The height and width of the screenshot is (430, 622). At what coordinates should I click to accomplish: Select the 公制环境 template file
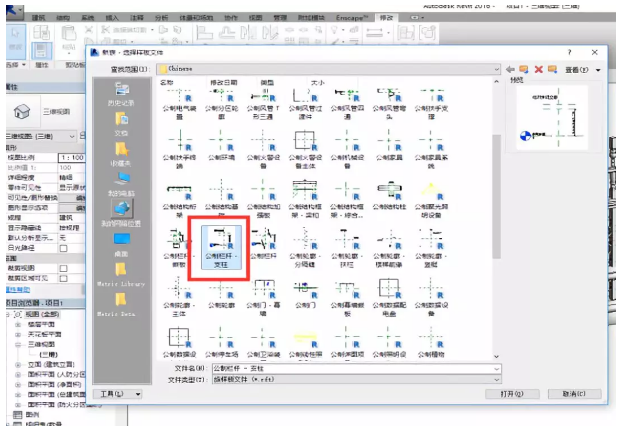[221, 146]
